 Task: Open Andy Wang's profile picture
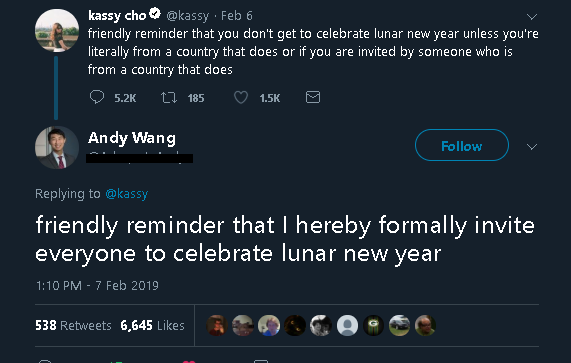(x=57, y=147)
